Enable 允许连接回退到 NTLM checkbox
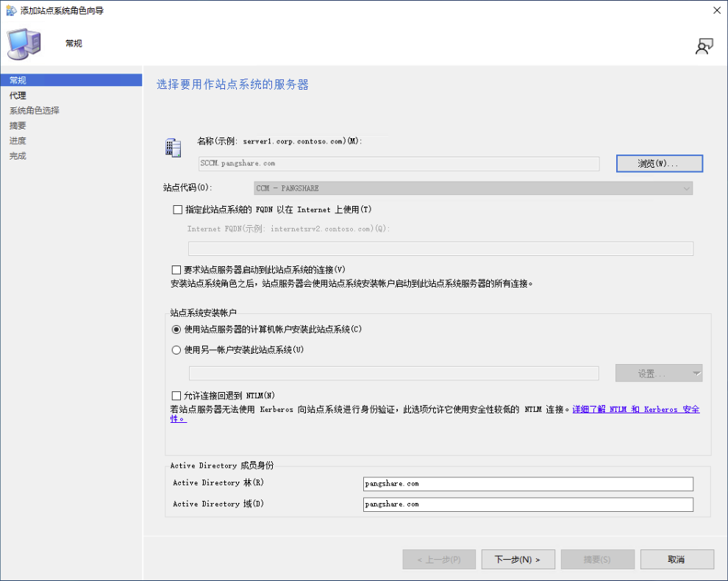This screenshot has width=728, height=581. pos(176,396)
